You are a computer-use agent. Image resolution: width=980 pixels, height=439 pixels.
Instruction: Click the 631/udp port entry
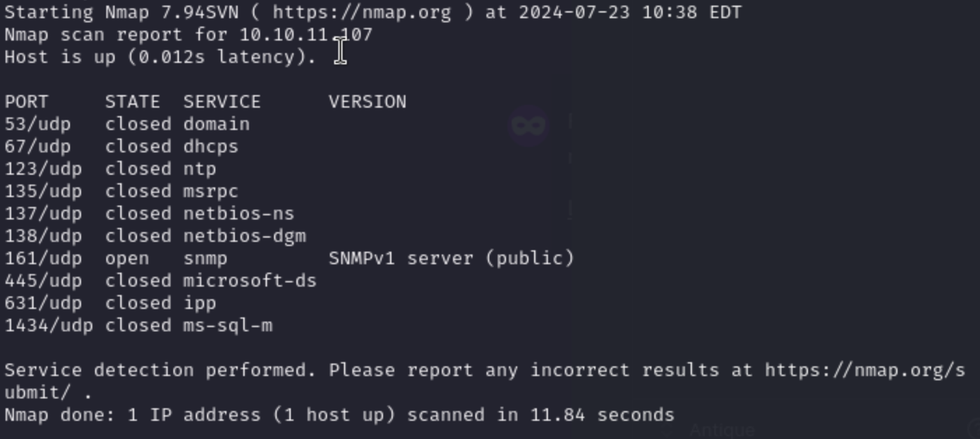[x=43, y=303]
